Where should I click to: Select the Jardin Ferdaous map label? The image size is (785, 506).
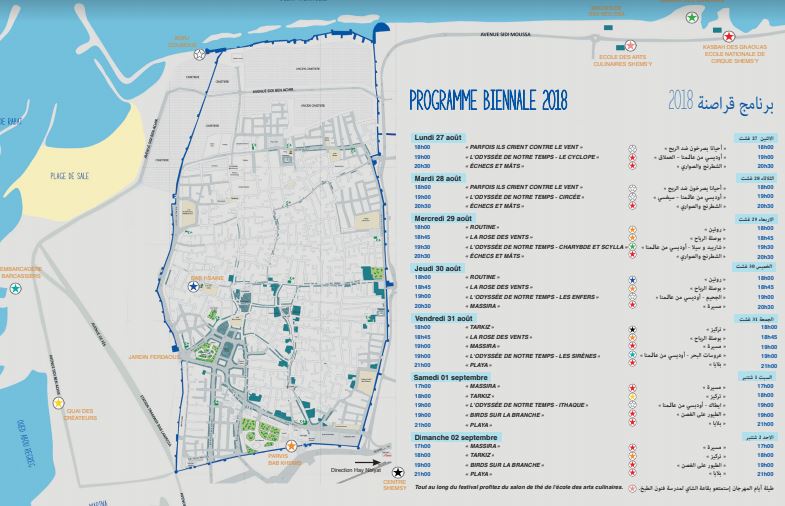(x=153, y=356)
